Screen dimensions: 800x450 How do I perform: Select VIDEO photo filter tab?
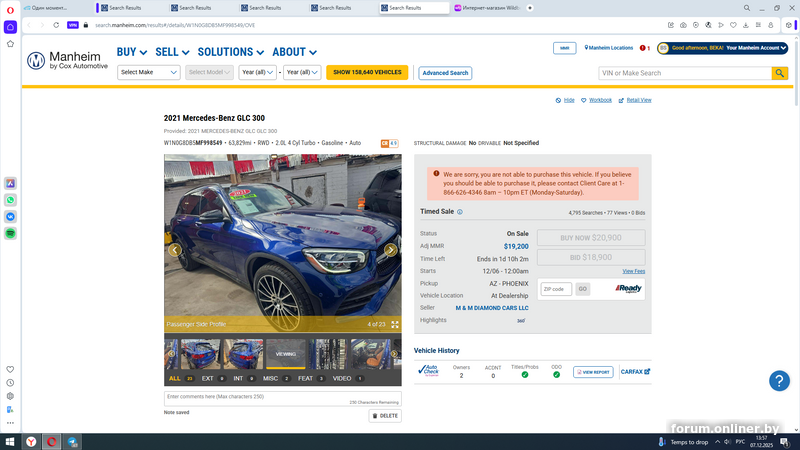tap(348, 379)
